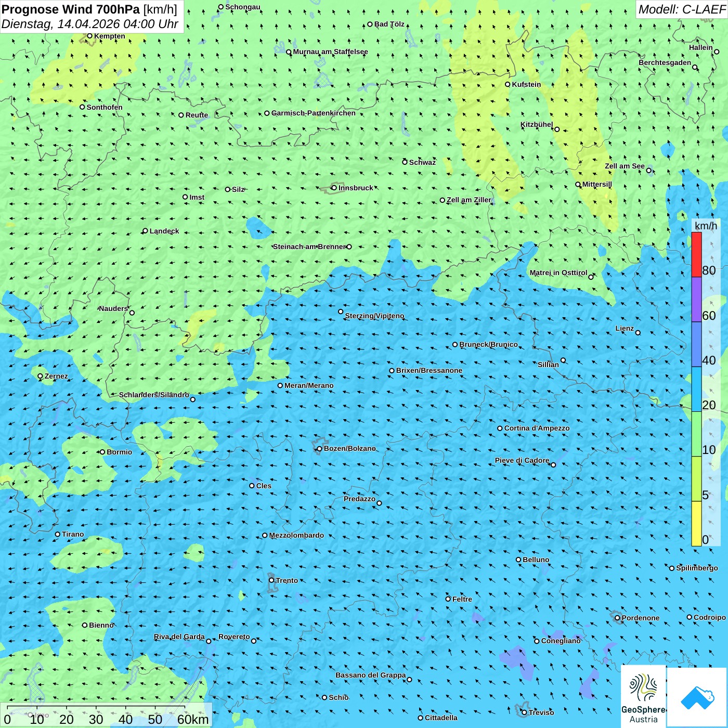
Task: Click the Rovereto label
Action: click(x=234, y=636)
